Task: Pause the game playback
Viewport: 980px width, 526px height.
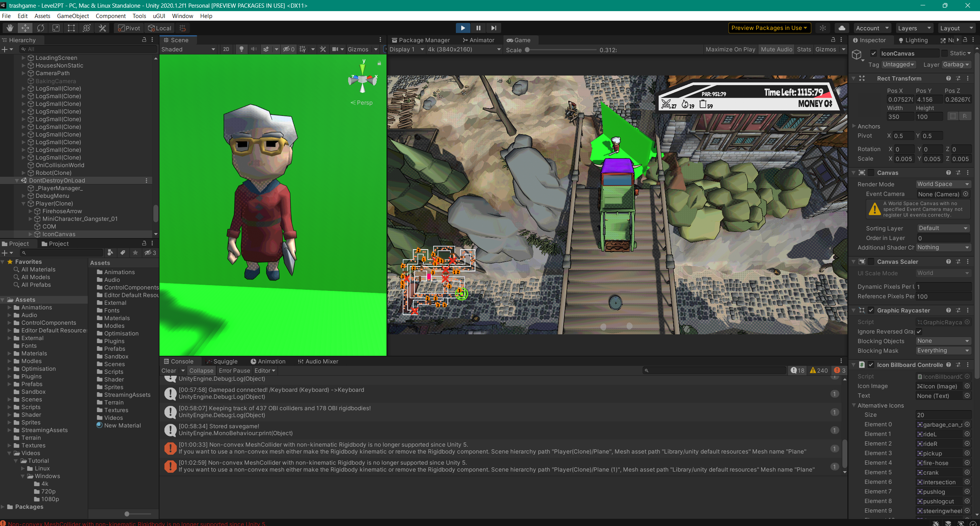Action: (478, 28)
